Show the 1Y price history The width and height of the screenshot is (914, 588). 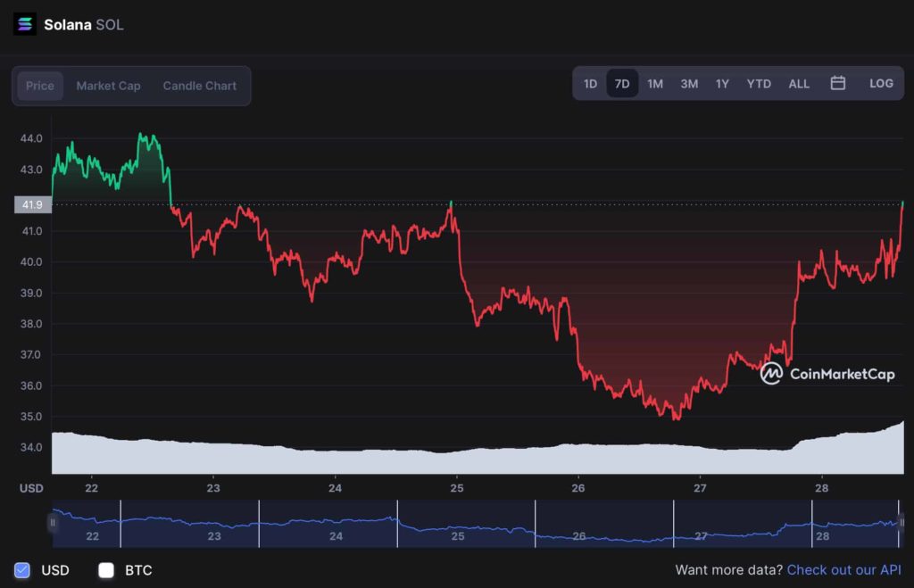click(x=722, y=84)
